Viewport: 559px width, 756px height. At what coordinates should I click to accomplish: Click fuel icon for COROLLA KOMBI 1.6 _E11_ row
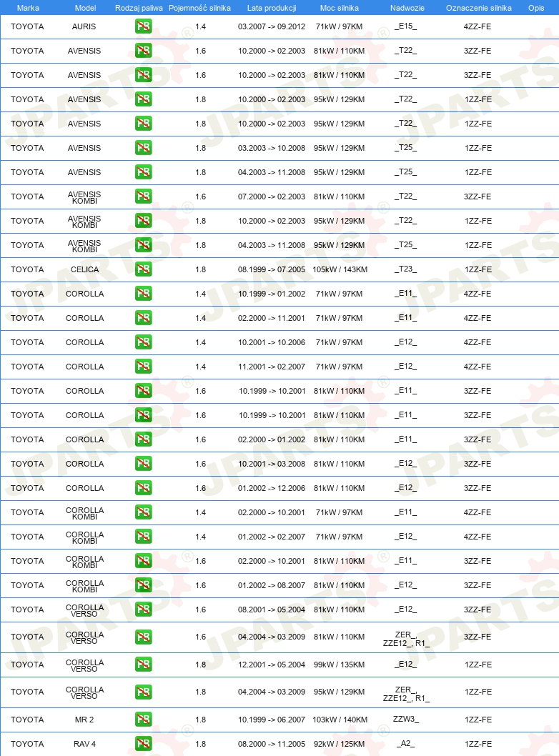click(x=143, y=561)
